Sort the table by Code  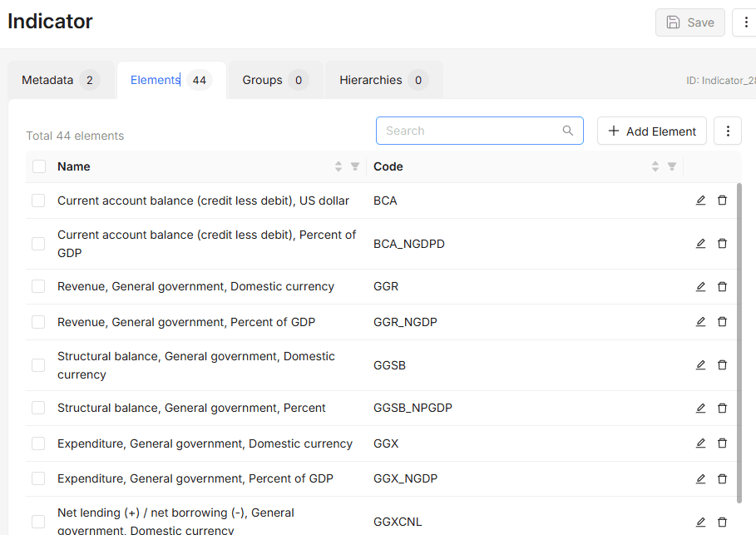pyautogui.click(x=655, y=166)
